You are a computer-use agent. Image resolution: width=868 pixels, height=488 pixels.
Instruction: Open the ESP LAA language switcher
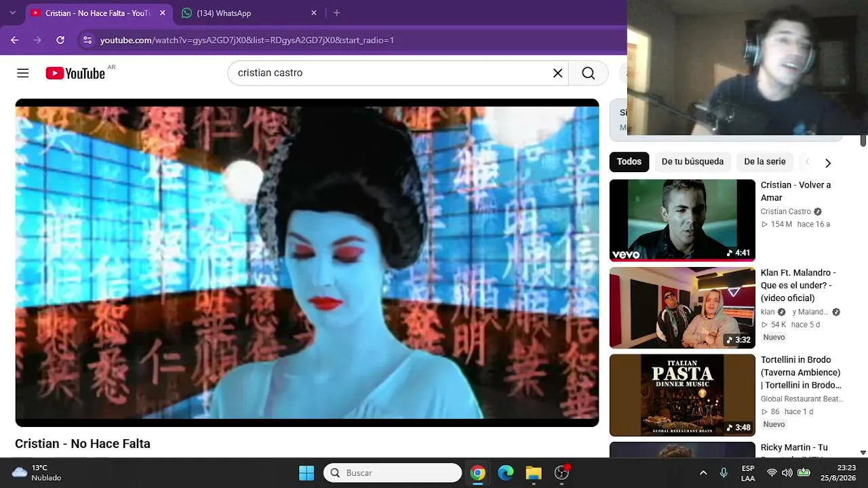pyautogui.click(x=748, y=473)
